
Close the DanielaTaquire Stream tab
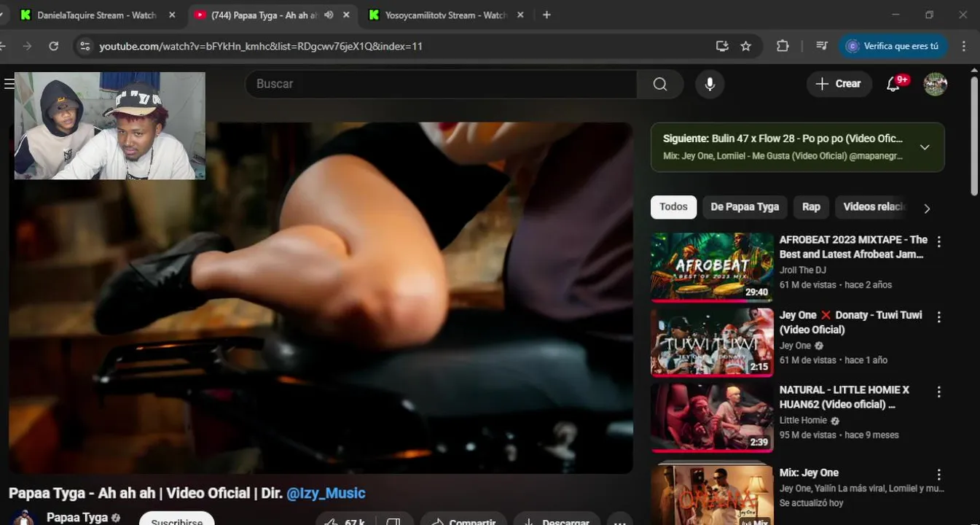pos(172,15)
